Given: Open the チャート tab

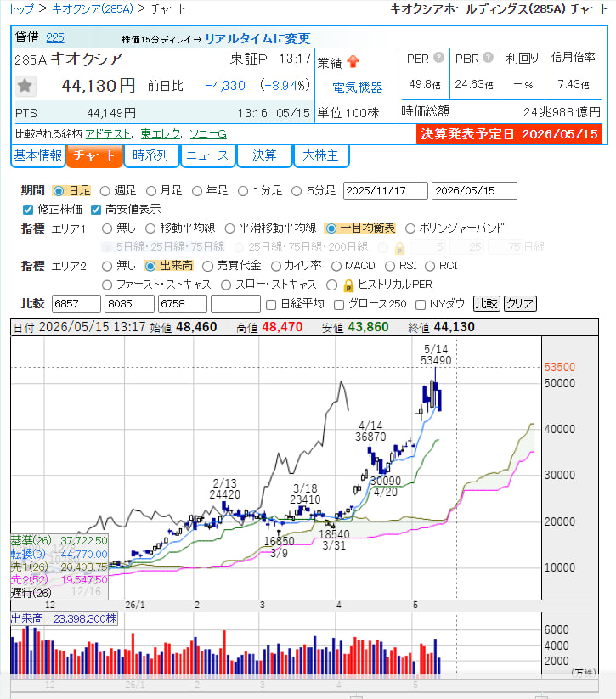Looking at the screenshot, I should [x=94, y=155].
